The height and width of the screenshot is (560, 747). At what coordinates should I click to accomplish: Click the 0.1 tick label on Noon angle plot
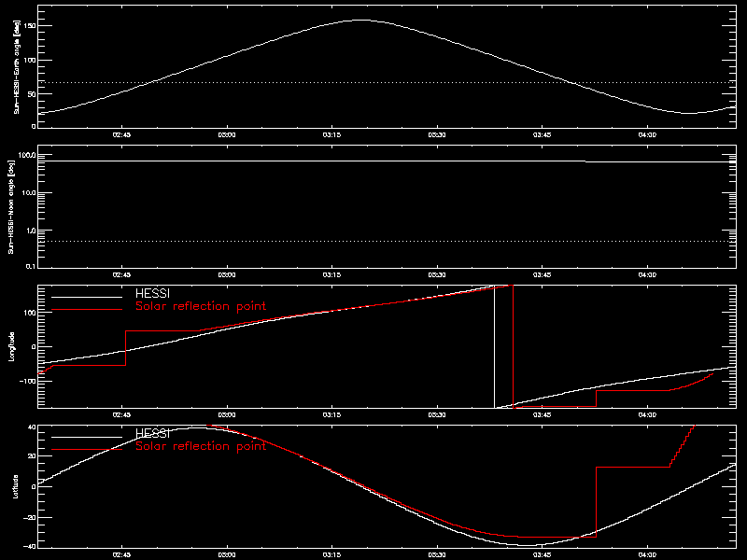[x=30, y=266]
